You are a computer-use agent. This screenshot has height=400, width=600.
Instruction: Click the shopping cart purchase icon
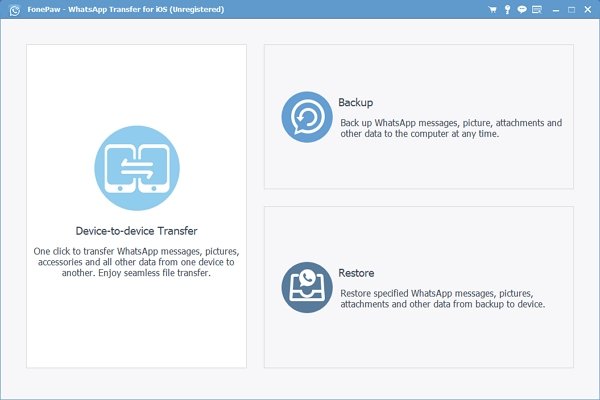click(492, 11)
